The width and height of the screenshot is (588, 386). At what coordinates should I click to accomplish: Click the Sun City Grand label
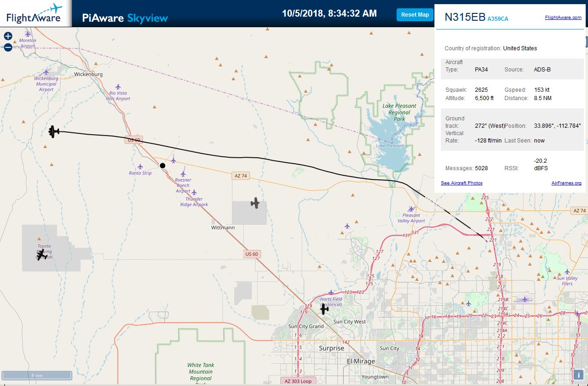[x=306, y=326]
